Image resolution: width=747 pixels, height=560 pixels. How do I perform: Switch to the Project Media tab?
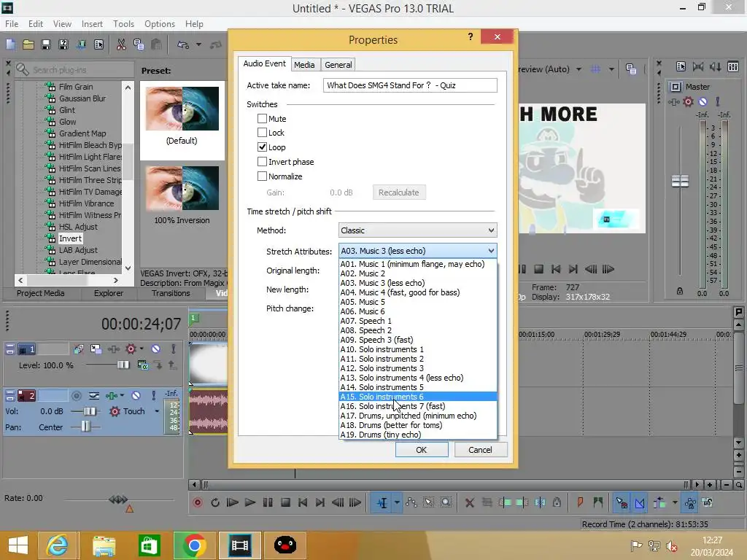[x=41, y=293]
